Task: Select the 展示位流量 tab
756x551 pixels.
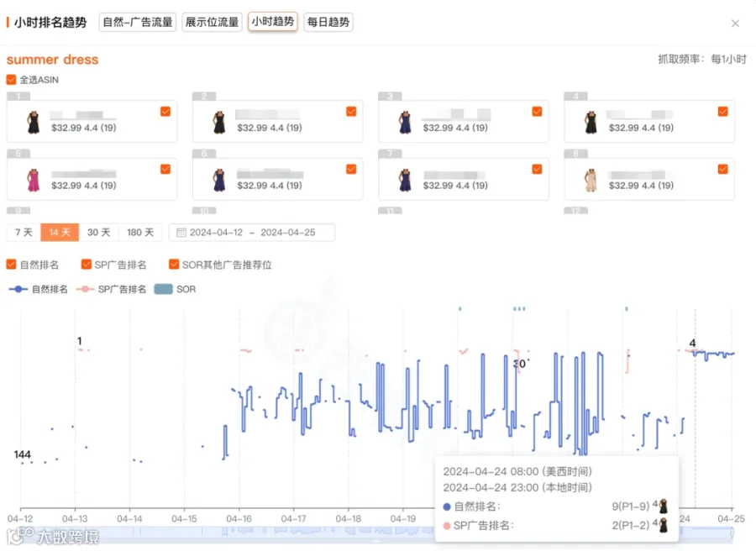Action: pos(213,22)
